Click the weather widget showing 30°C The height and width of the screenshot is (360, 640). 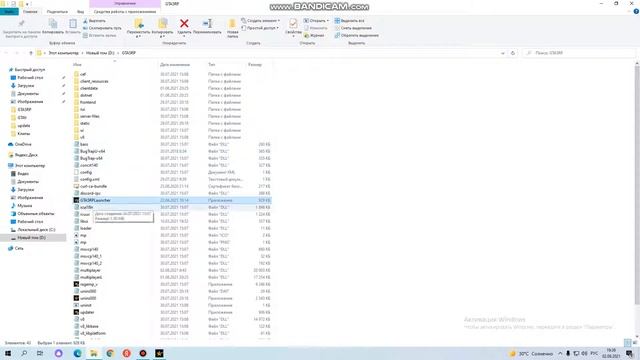click(531, 353)
